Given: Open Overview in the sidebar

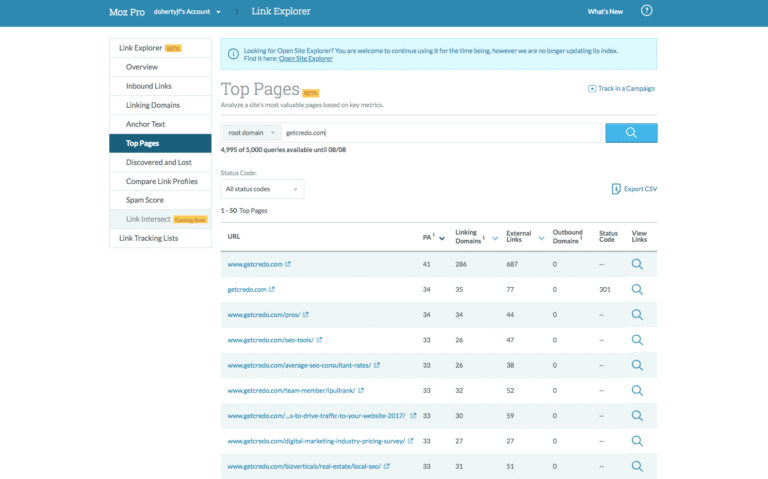Looking at the screenshot, I should click(x=160, y=67).
